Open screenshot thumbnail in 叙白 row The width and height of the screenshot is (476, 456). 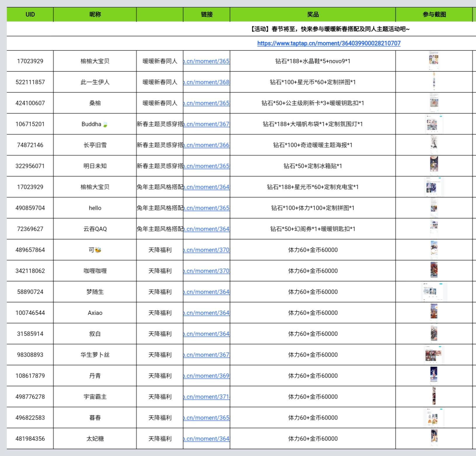pyautogui.click(x=434, y=334)
